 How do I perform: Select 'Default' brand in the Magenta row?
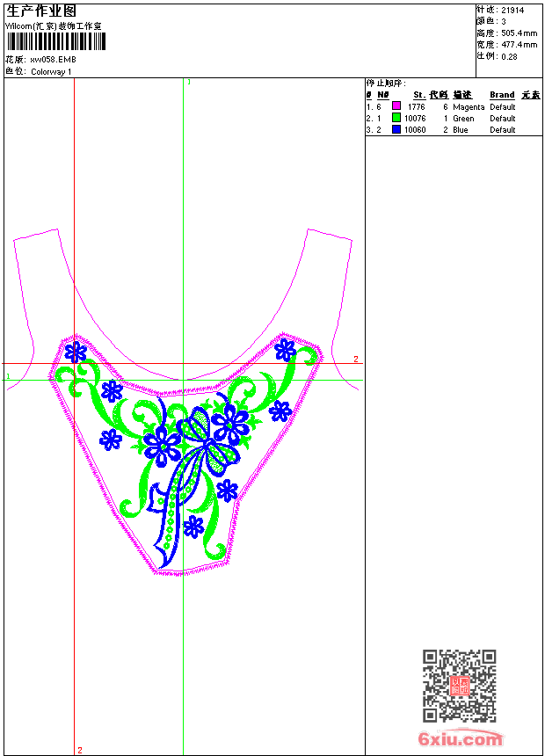tap(502, 107)
